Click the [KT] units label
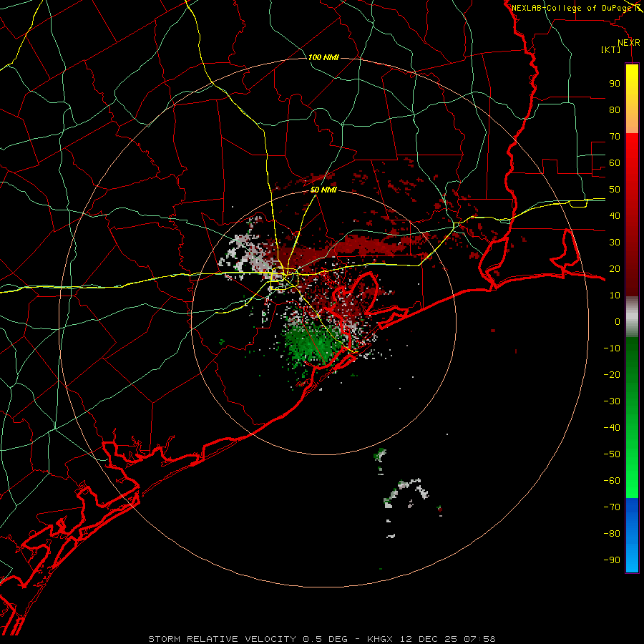 tap(610, 49)
